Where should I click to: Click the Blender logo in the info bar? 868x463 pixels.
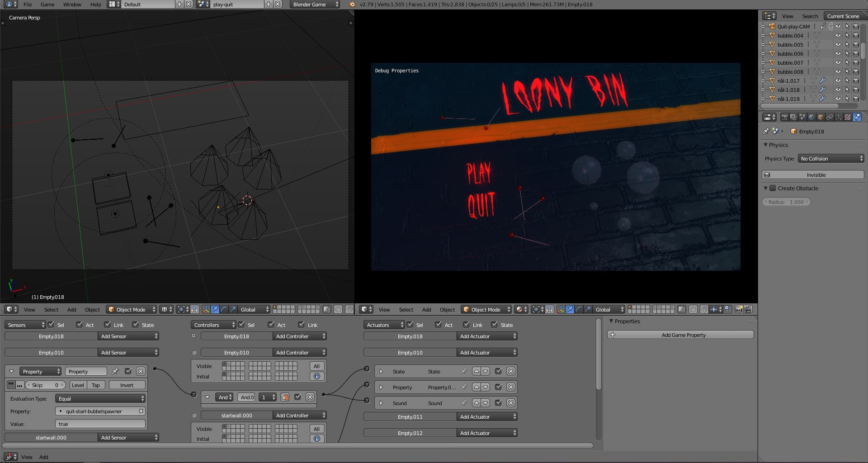(x=352, y=4)
